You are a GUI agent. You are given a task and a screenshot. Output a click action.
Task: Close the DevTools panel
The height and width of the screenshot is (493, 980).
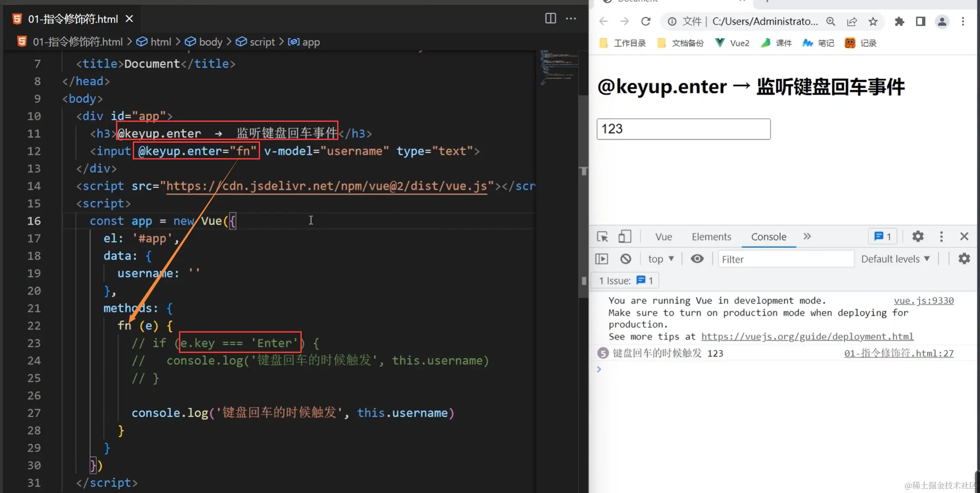[964, 237]
